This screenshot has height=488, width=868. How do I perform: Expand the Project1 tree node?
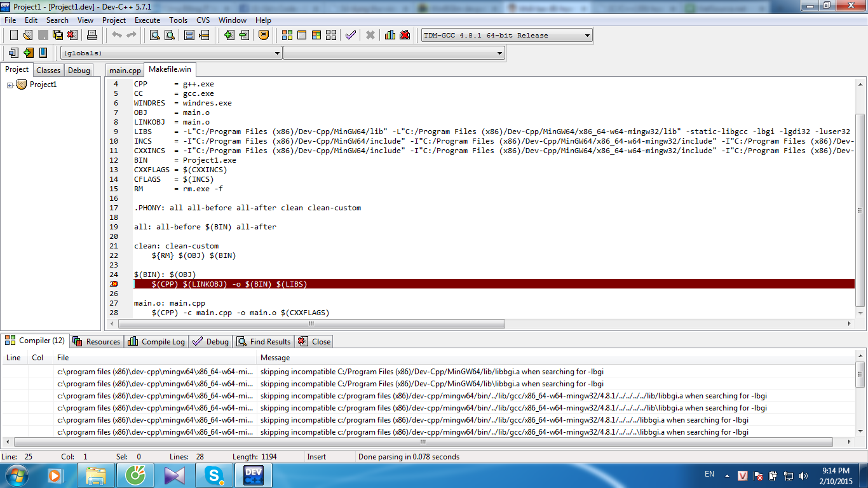point(10,85)
